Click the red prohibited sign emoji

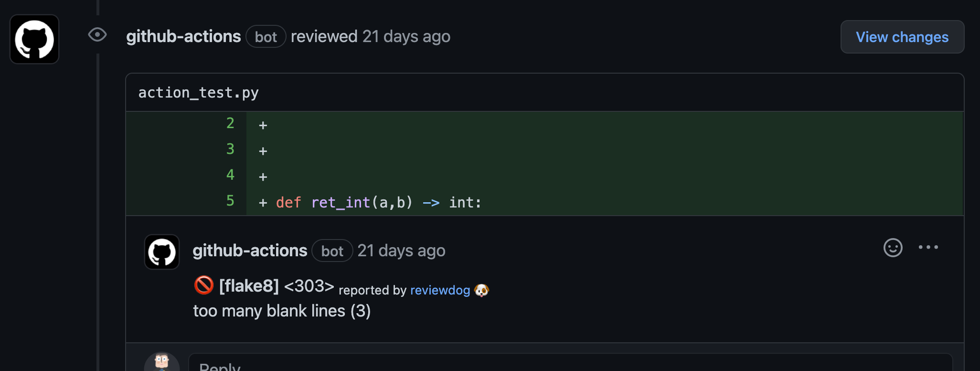[204, 285]
